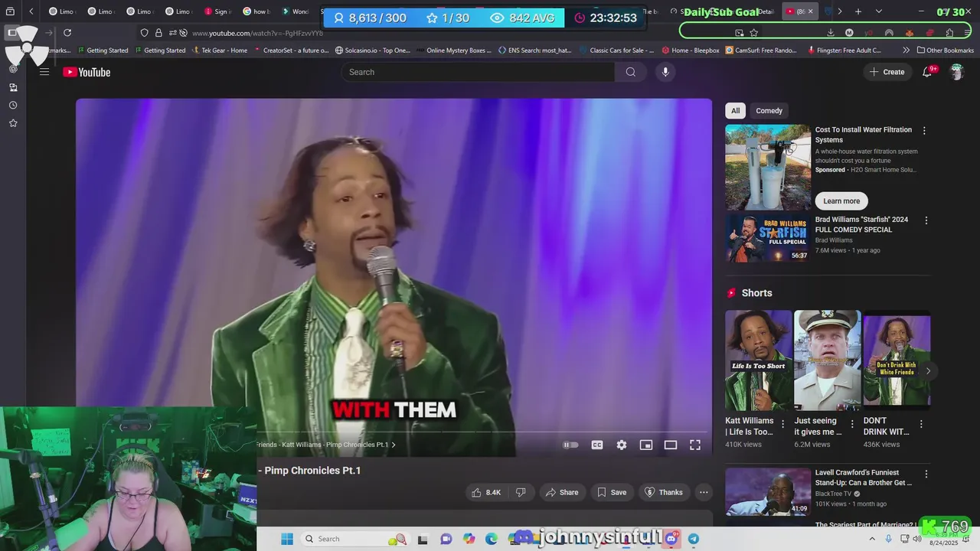The height and width of the screenshot is (551, 980).
Task: Reload the page with the refresh icon
Action: click(x=67, y=33)
